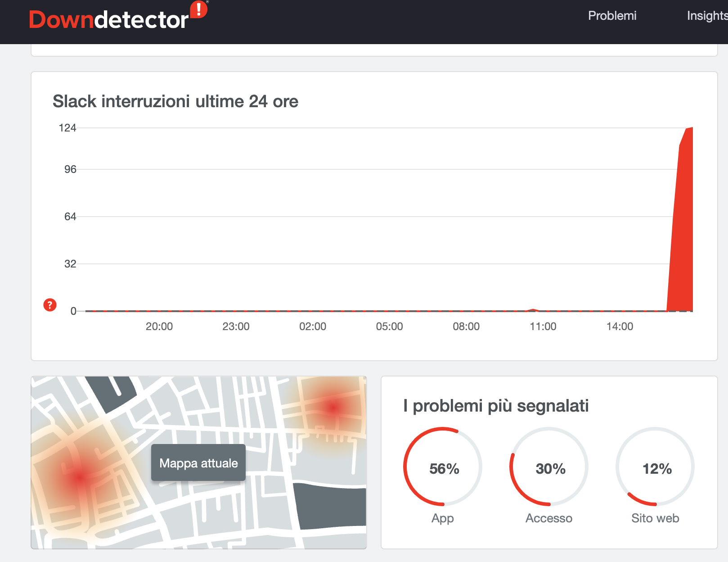The width and height of the screenshot is (728, 562).
Task: Click the 12% Sito web circular indicator
Action: (655, 467)
